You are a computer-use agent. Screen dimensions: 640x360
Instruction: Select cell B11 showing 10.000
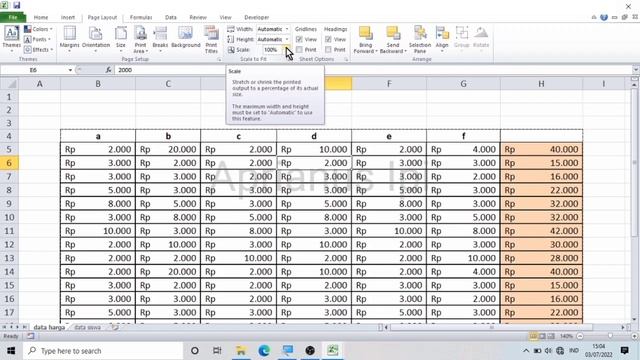tap(98, 231)
